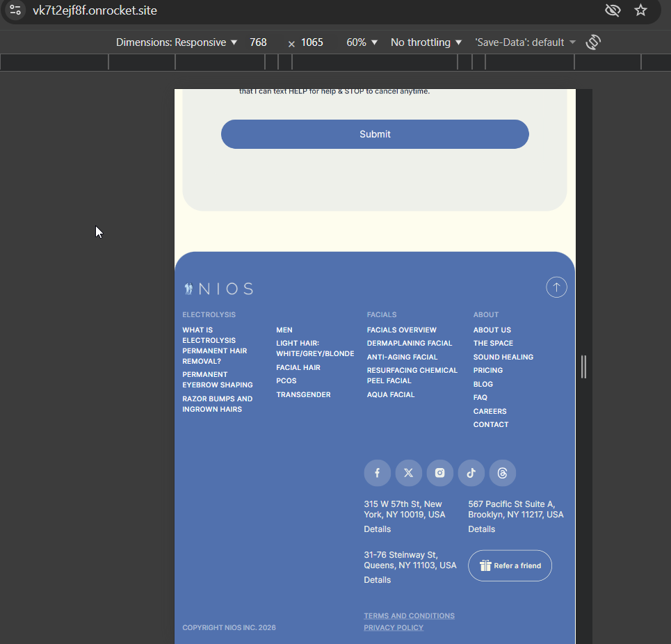671x644 pixels.
Task: Click the About footer heading
Action: pos(486,314)
